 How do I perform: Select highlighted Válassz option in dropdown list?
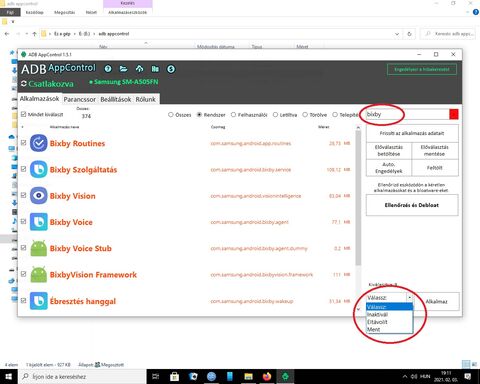pos(389,307)
